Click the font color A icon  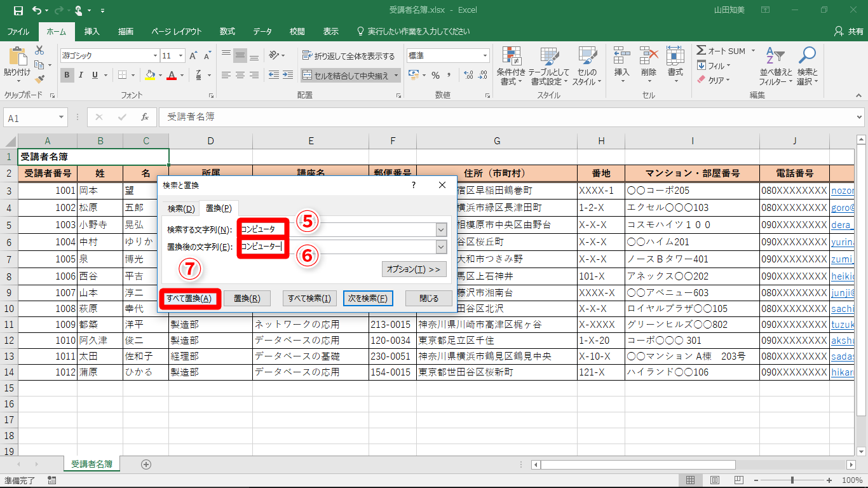171,75
